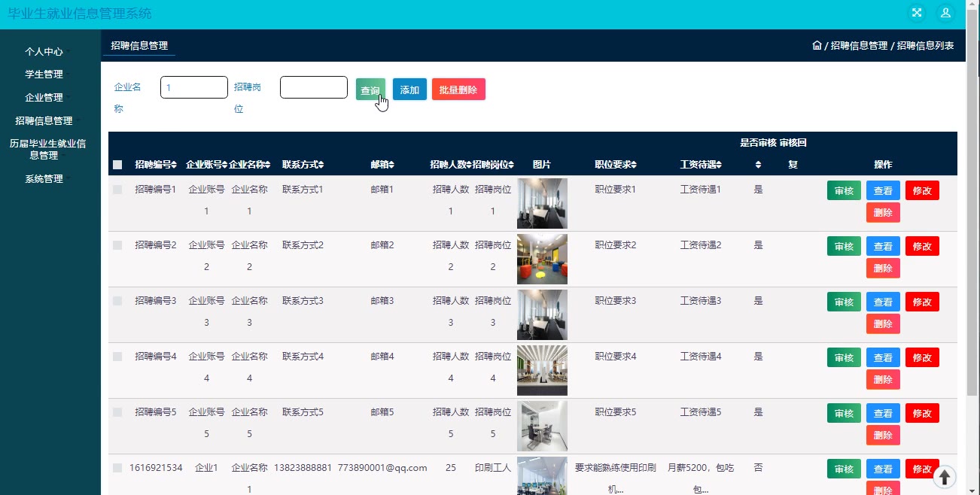This screenshot has height=495, width=980.
Task: Click the 招聘岗位 search input field
Action: [314, 87]
